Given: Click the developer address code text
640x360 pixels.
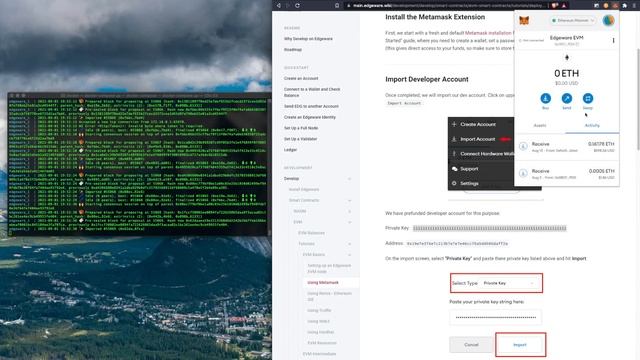Looking at the screenshot, I should coord(457,244).
